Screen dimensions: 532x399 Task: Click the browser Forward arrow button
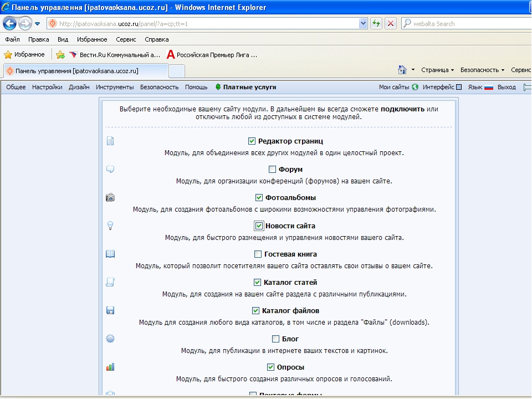(25, 23)
